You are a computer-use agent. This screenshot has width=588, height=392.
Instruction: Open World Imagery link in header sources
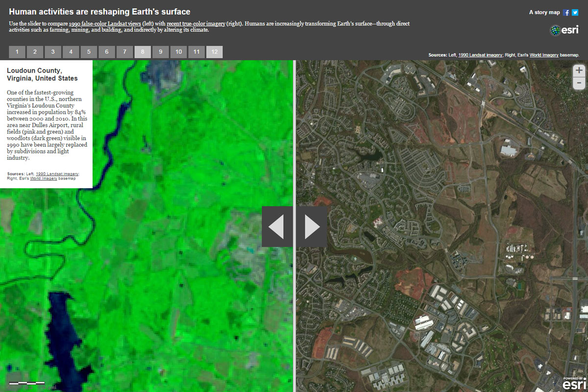[544, 55]
